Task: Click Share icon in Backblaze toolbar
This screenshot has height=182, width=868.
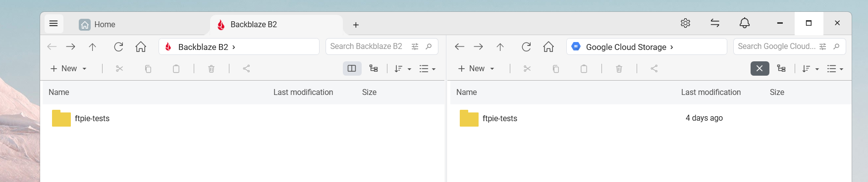Action: 246,69
